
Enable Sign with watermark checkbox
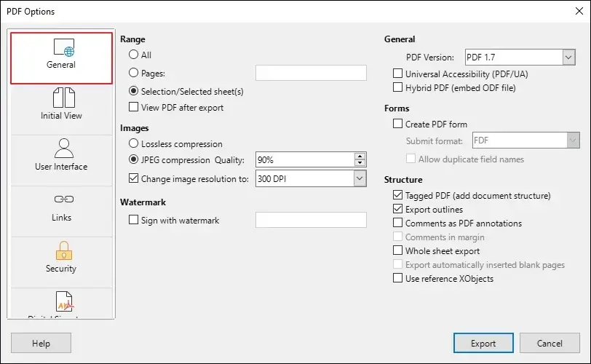pyautogui.click(x=133, y=220)
